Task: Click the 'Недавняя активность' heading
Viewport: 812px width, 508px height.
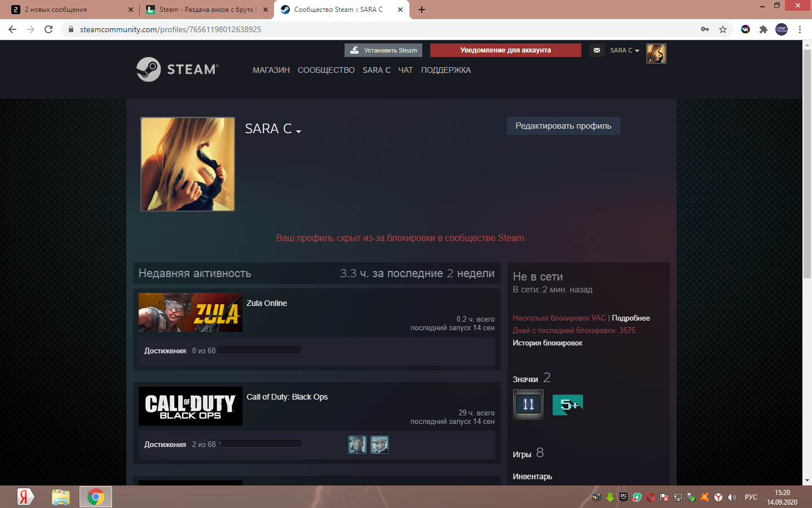Action: click(195, 273)
